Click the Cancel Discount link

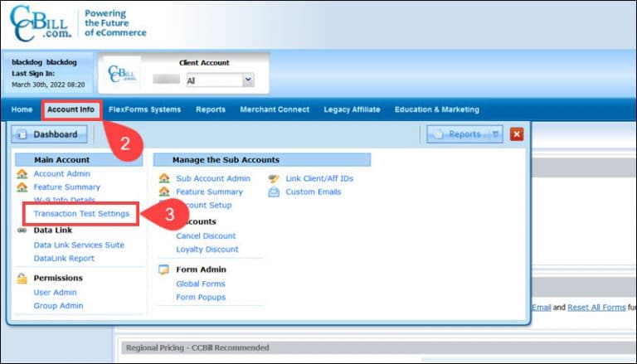click(207, 235)
